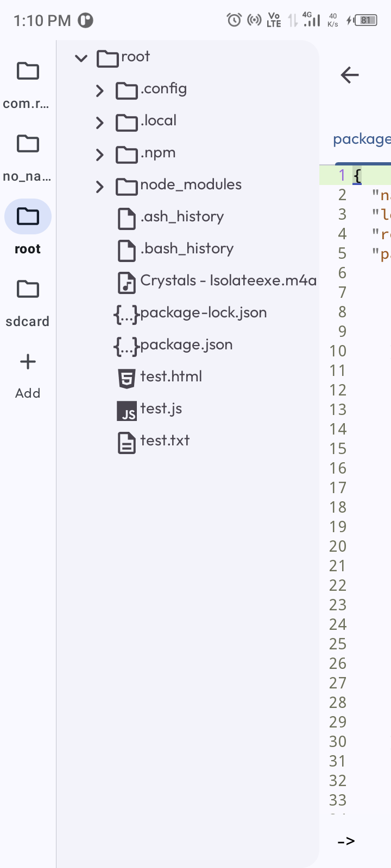
Task: Open the test.html HTML5 file icon
Action: click(x=127, y=378)
